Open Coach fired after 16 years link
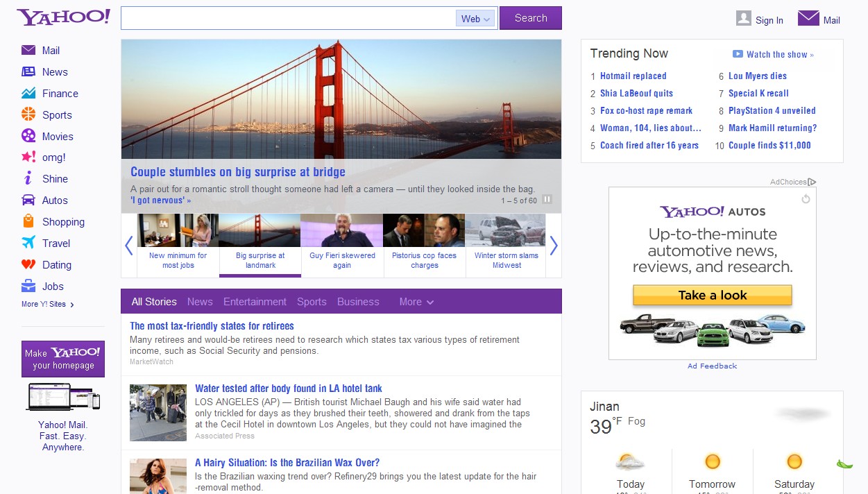 click(x=649, y=145)
